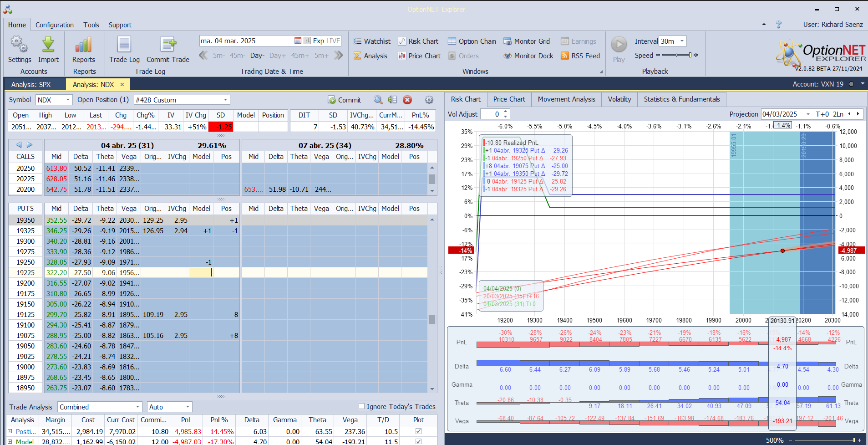The image size is (868, 445).
Task: Step back one day with Day-
Action: (257, 56)
